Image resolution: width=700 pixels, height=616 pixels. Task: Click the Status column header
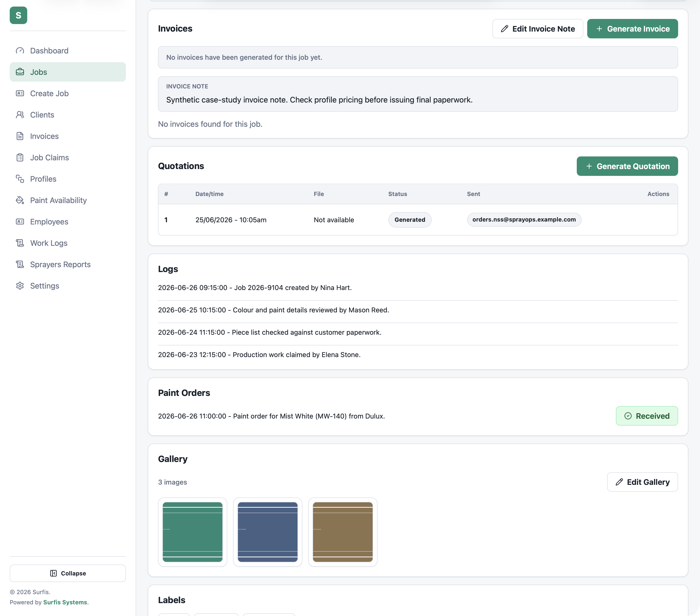click(x=398, y=194)
